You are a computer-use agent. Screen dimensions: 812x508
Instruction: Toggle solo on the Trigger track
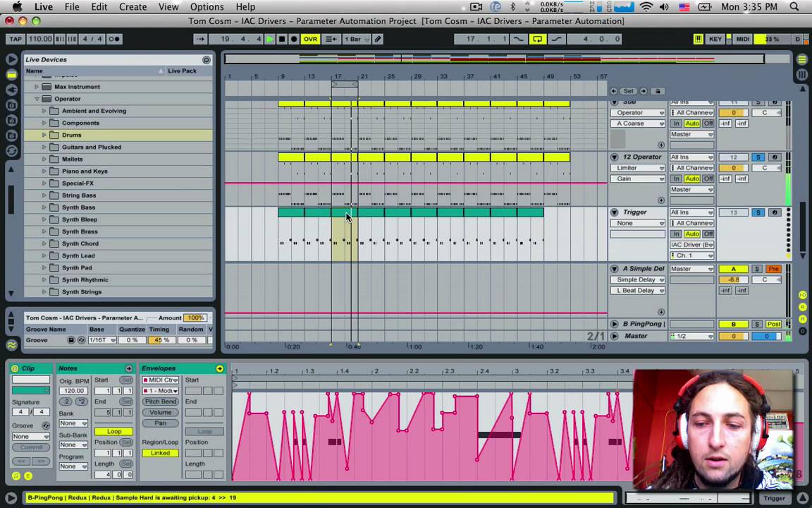[758, 212]
